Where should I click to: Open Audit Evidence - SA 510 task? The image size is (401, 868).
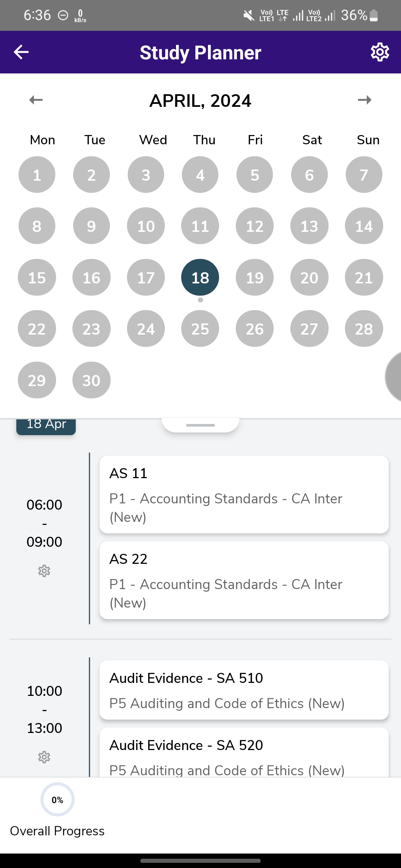[x=244, y=690]
